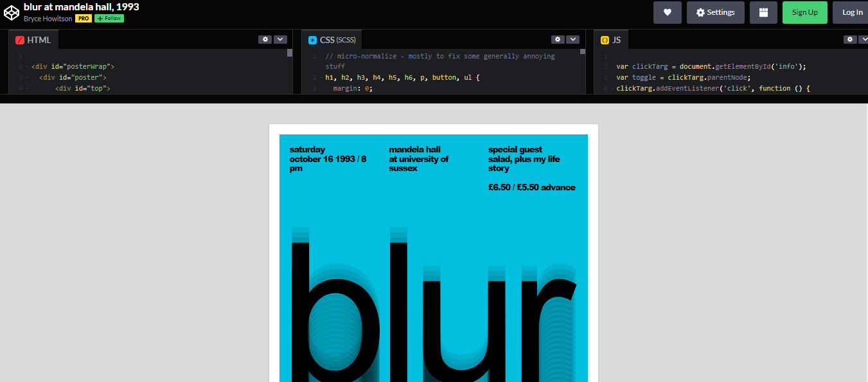Open HTML editor gear settings

tap(265, 39)
